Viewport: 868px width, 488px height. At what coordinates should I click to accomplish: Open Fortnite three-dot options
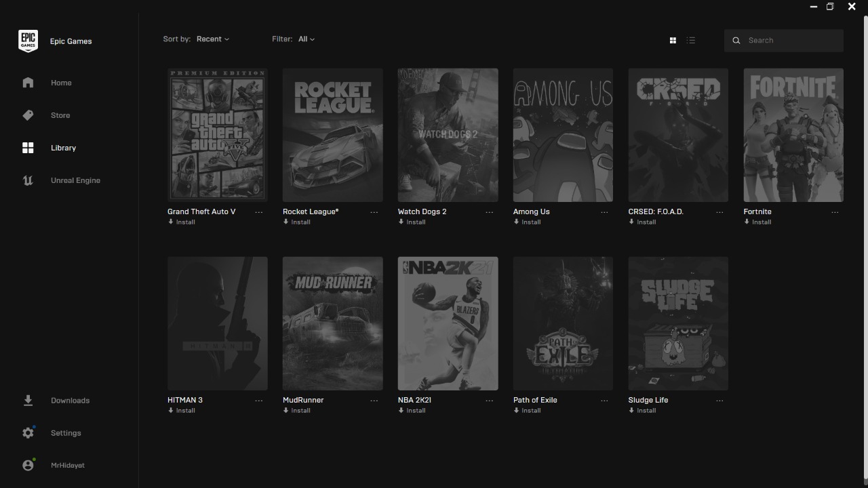(x=835, y=212)
